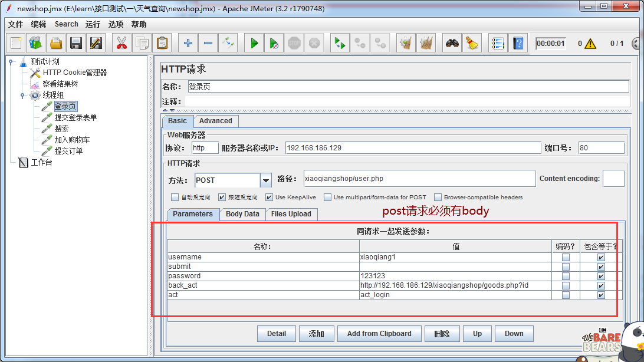Uncheck 包含等于 for act row

601,295
